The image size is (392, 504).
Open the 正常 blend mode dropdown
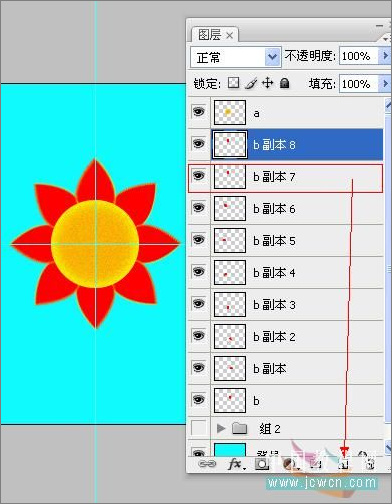(272, 57)
